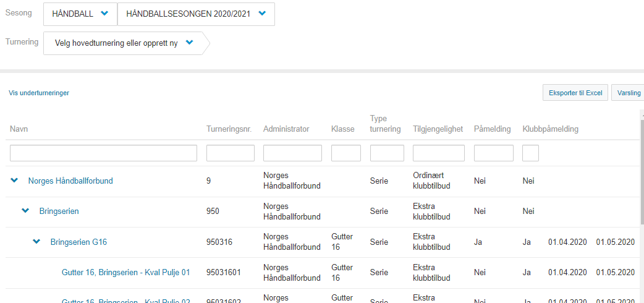This screenshot has height=303, width=644.
Task: Sort by the Turneringsnr. column header
Action: 229,129
